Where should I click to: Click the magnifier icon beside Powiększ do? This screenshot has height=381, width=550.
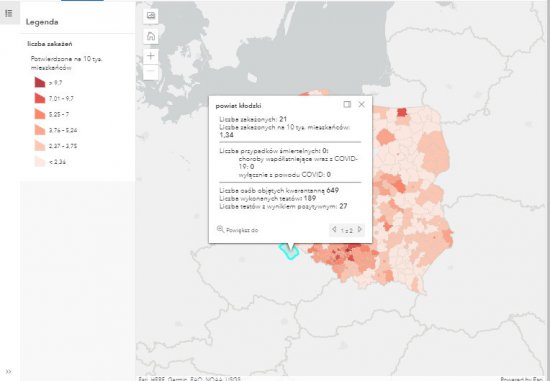click(x=220, y=229)
